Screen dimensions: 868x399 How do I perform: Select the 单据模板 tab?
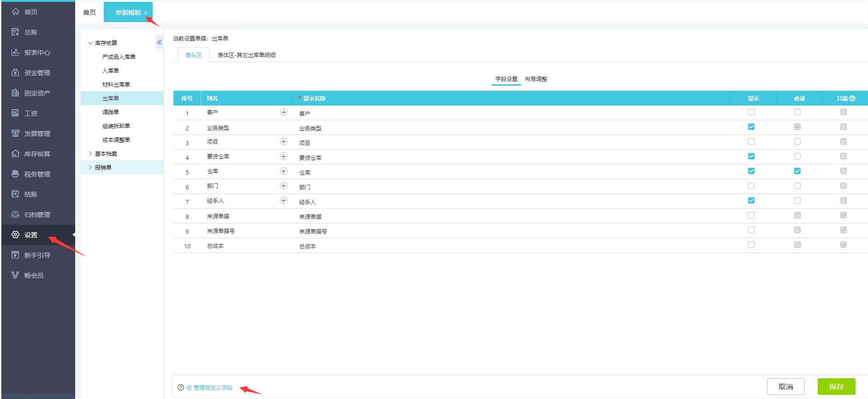[x=128, y=12]
